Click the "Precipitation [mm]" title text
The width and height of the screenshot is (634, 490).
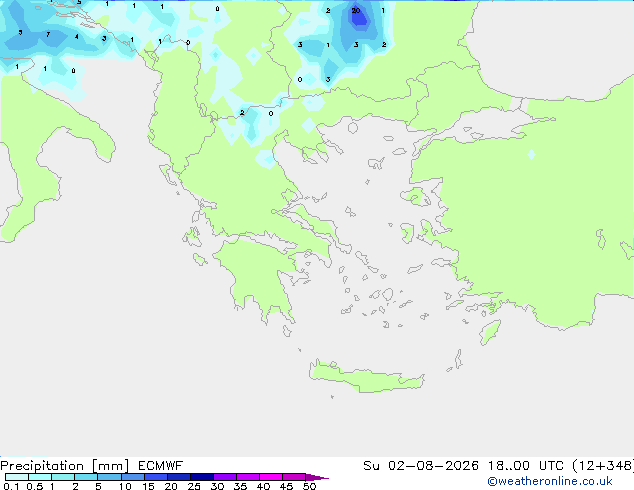coord(64,466)
